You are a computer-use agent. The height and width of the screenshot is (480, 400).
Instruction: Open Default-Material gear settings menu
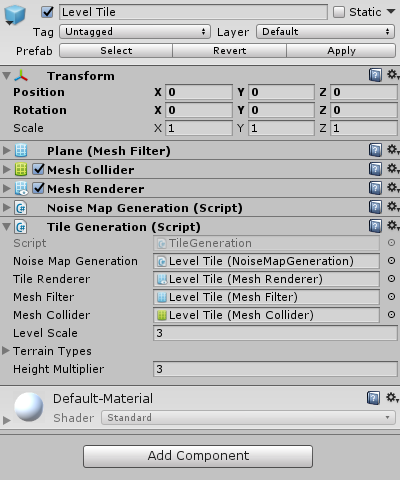pyautogui.click(x=392, y=398)
